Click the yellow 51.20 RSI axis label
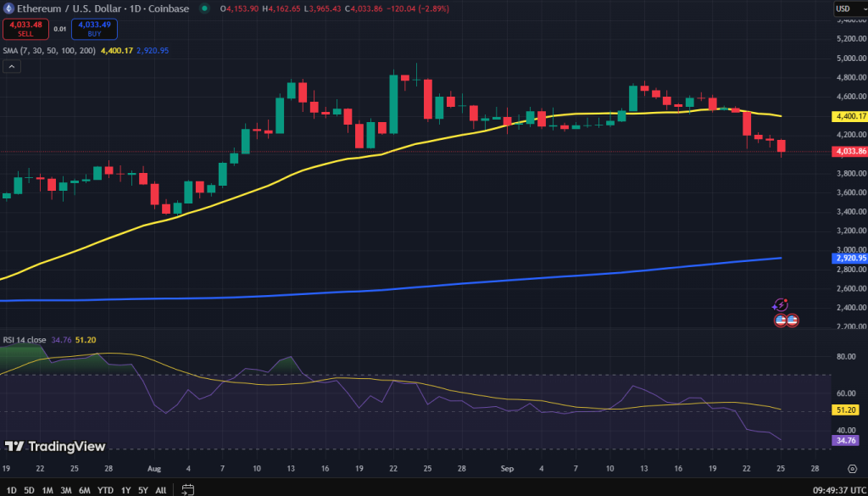 [x=847, y=410]
